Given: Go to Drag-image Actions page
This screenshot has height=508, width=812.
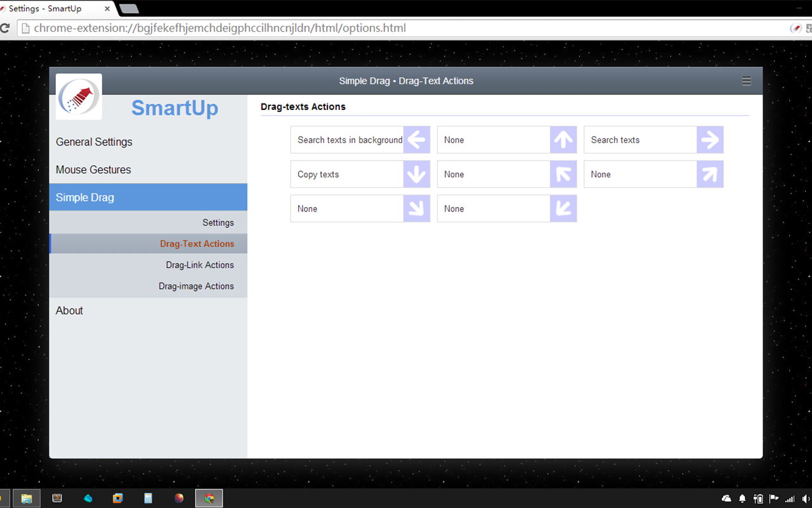Looking at the screenshot, I should [196, 286].
